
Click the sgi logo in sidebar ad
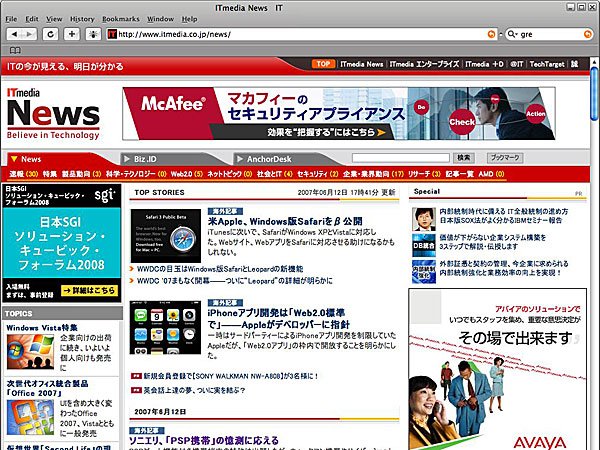pos(104,196)
